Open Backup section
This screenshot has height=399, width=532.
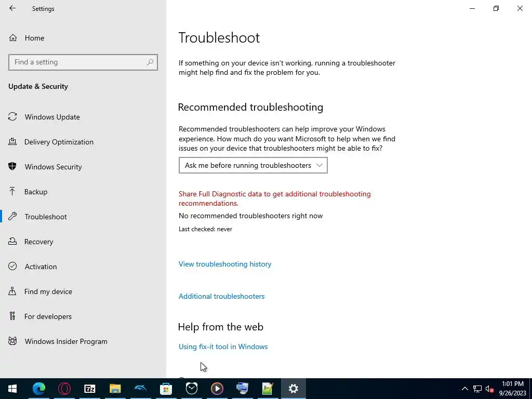[83, 192]
